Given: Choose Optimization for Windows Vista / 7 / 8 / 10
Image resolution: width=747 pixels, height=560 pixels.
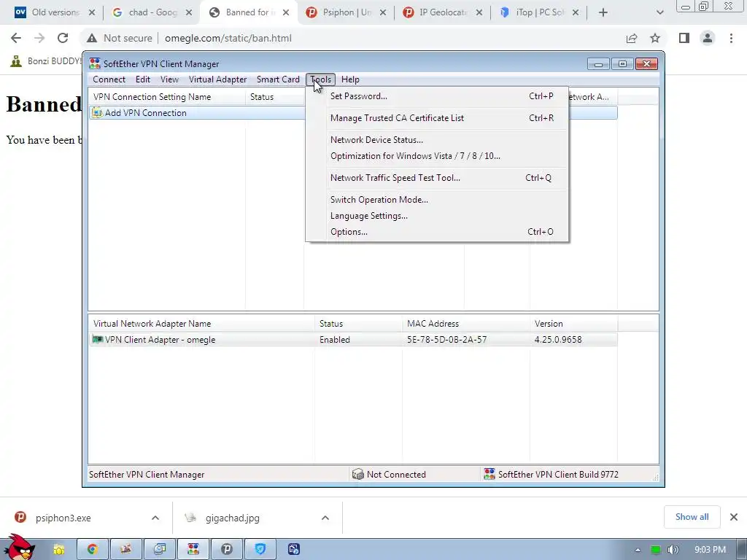Looking at the screenshot, I should point(437,156).
